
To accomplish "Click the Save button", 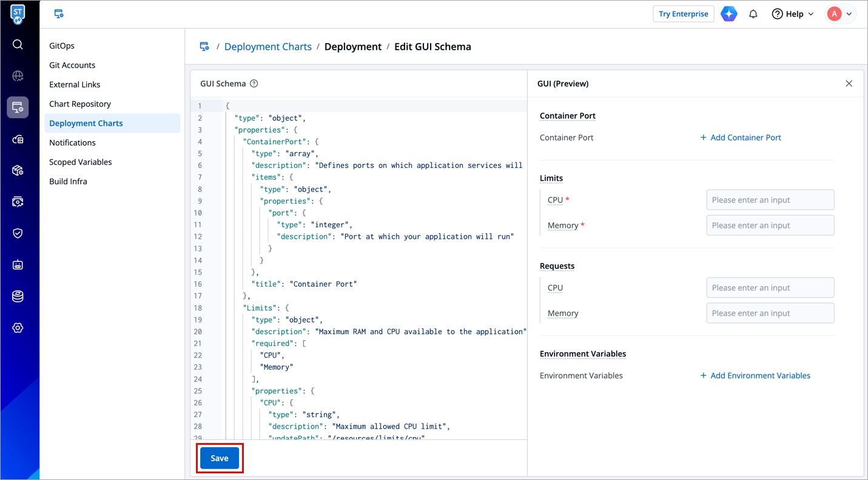I will pyautogui.click(x=220, y=458).
